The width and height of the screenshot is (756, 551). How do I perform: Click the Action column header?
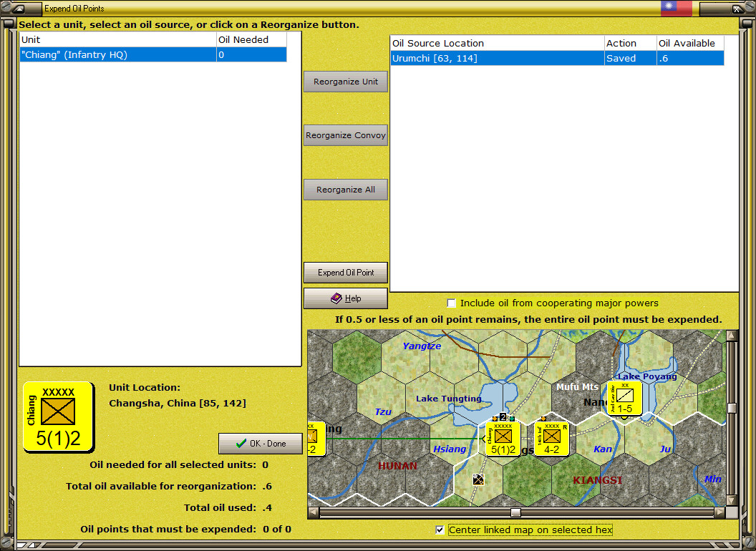click(x=630, y=43)
